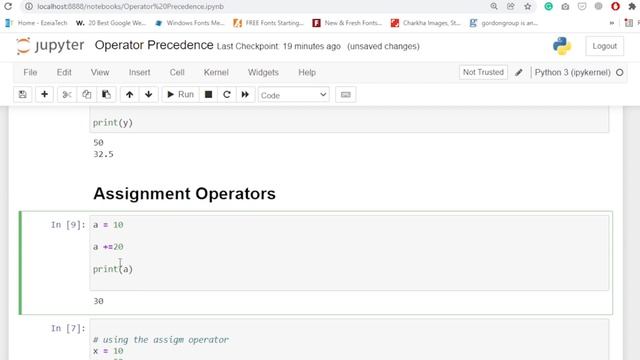Copy selected cells icon
640x360 pixels.
[x=87, y=95]
